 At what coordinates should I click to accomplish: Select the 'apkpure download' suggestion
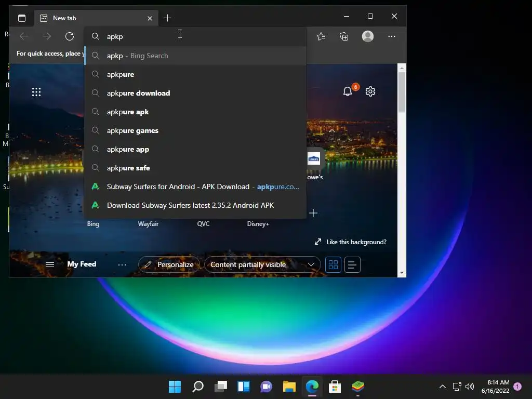(195, 93)
